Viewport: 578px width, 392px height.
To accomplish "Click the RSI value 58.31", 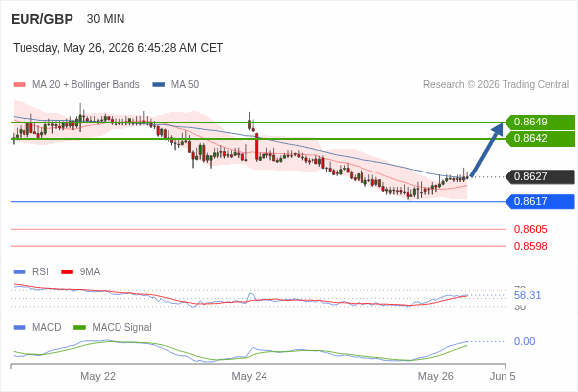I will coord(527,295).
